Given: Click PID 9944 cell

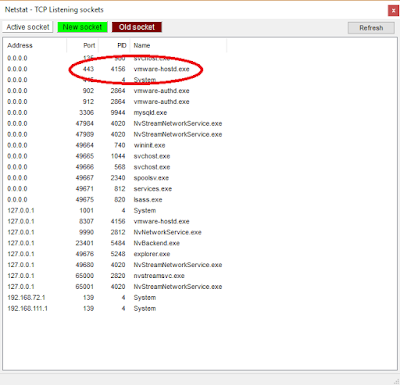Looking at the screenshot, I should coord(118,113).
